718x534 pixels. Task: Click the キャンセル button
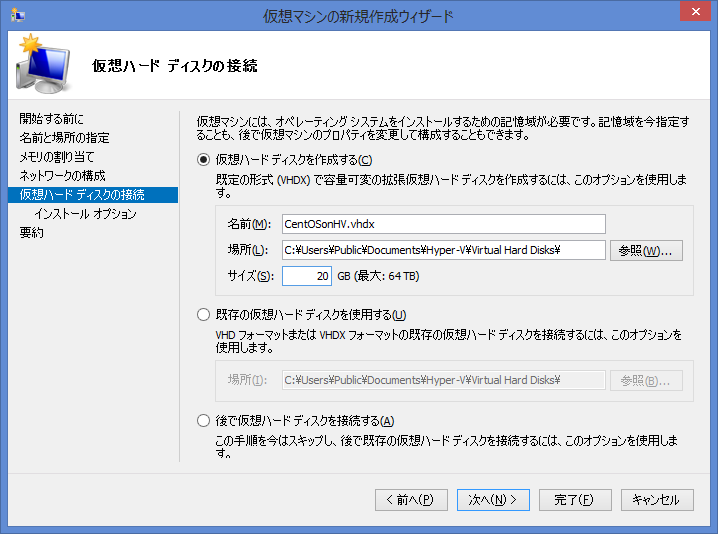[657, 500]
